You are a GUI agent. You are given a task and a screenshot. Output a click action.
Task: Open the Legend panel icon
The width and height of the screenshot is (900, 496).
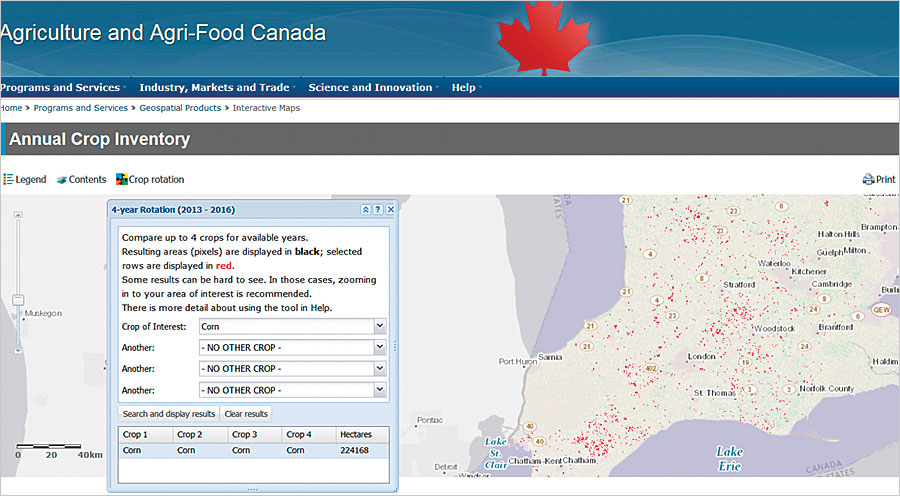pyautogui.click(x=8, y=180)
